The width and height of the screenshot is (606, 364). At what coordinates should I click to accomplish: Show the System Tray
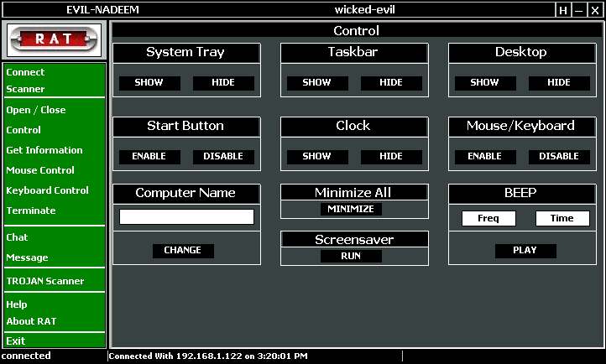(149, 83)
